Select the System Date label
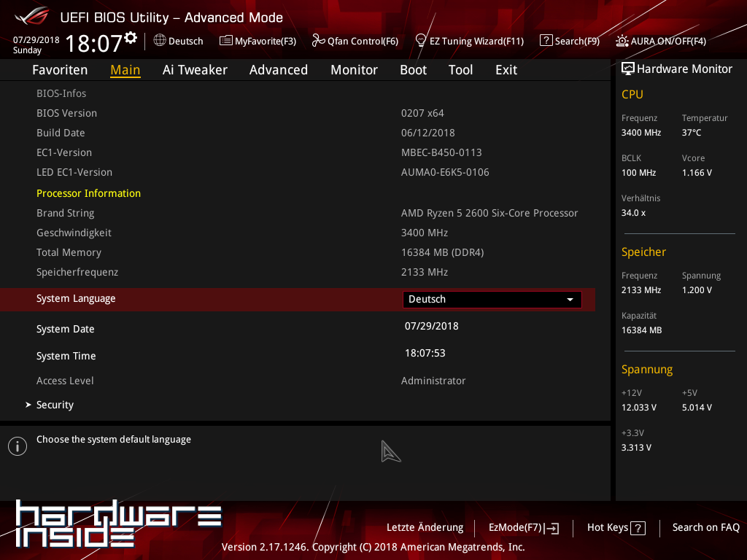Screen dimensions: 747x560 65,329
